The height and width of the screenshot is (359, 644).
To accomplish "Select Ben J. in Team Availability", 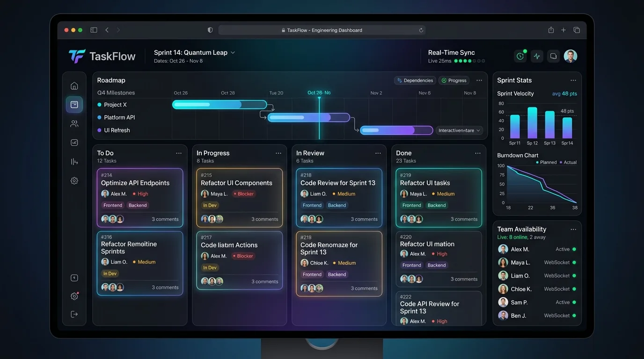I will coord(537,316).
